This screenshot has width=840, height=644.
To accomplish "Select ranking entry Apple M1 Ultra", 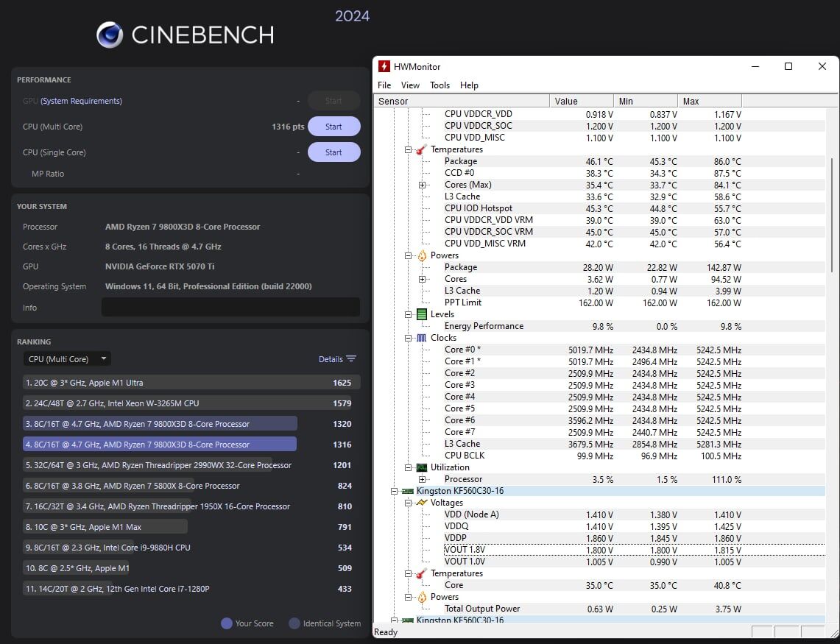I will 191,383.
